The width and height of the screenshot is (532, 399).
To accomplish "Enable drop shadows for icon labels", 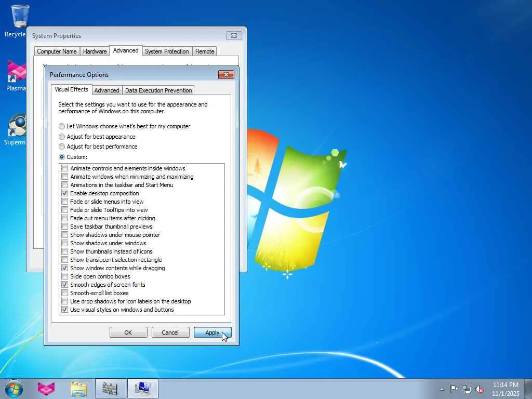I will click(65, 301).
